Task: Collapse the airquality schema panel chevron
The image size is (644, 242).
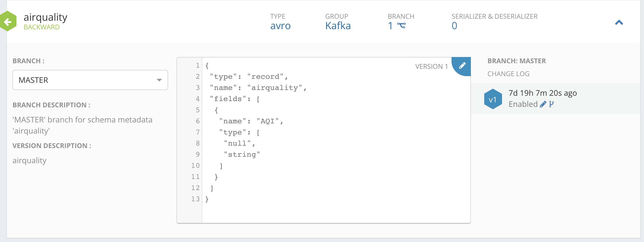Action: pyautogui.click(x=619, y=23)
